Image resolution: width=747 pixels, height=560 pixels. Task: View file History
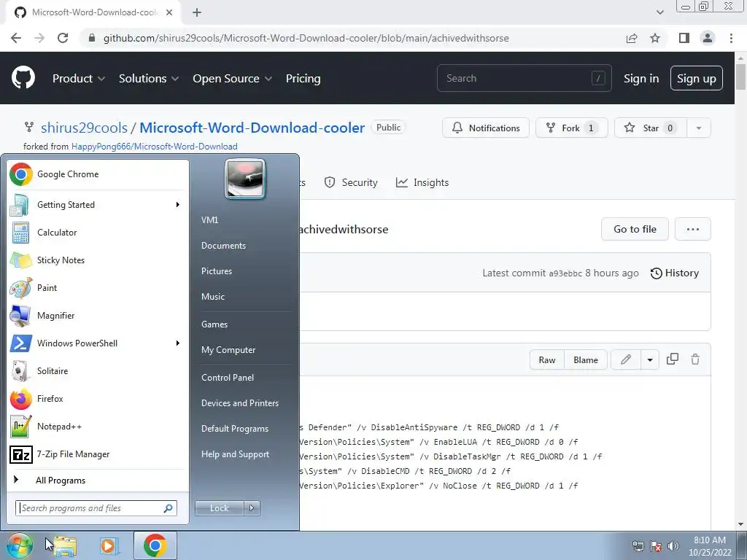coord(675,273)
